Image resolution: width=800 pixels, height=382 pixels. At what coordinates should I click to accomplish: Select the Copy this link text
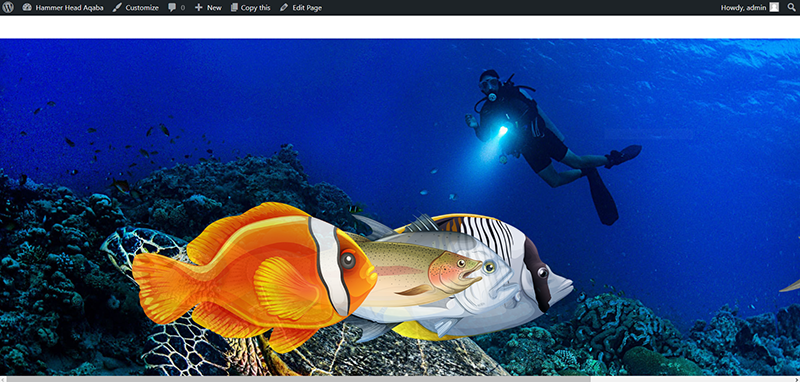[256, 8]
